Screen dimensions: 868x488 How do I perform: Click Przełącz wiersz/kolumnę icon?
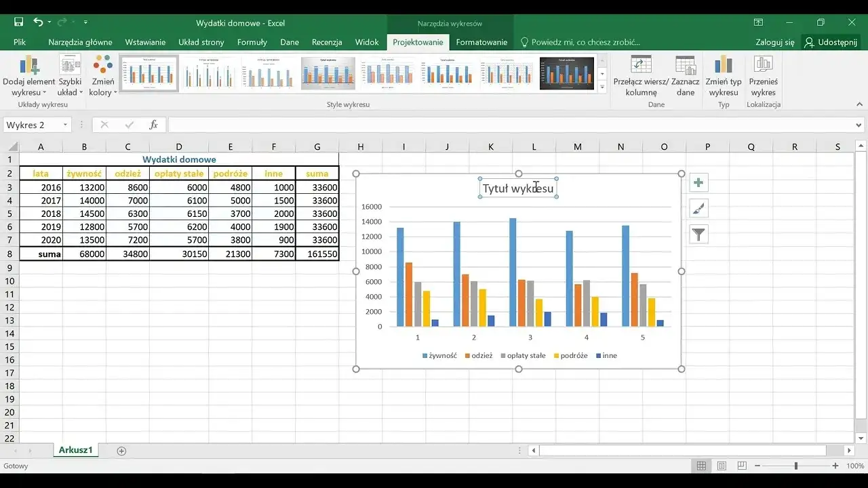641,66
